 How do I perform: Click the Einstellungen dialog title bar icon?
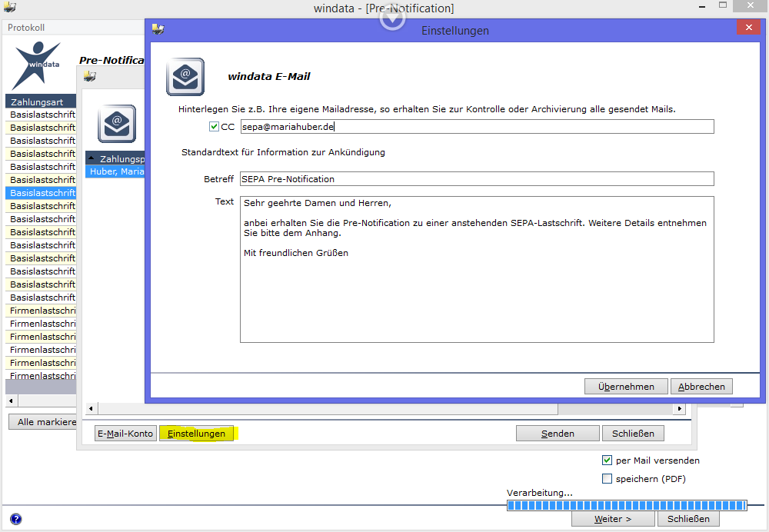(x=158, y=29)
